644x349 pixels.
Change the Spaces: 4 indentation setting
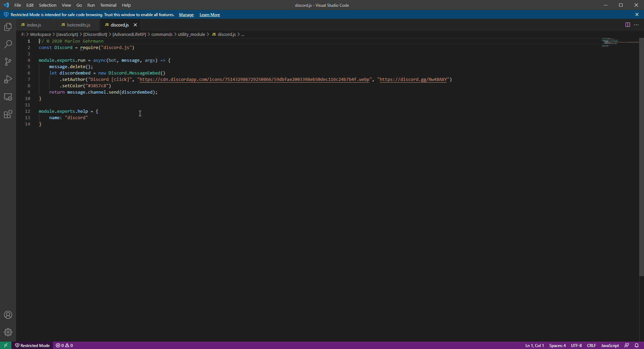point(557,345)
